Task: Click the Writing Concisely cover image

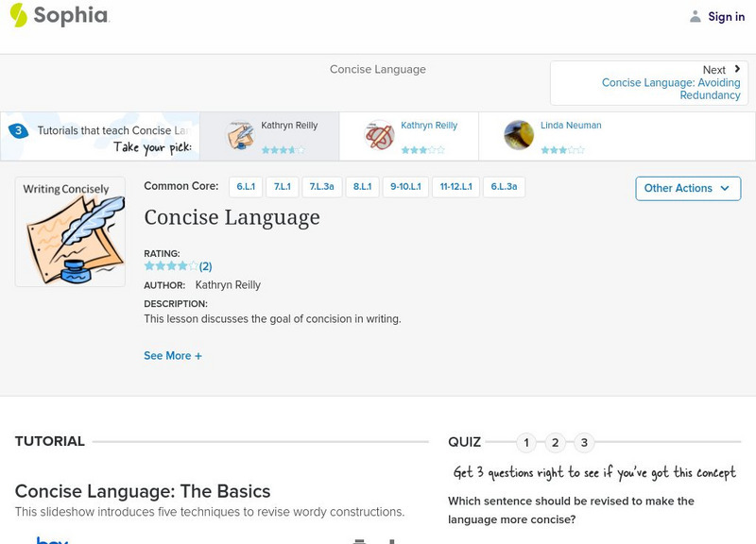Action: click(x=70, y=231)
